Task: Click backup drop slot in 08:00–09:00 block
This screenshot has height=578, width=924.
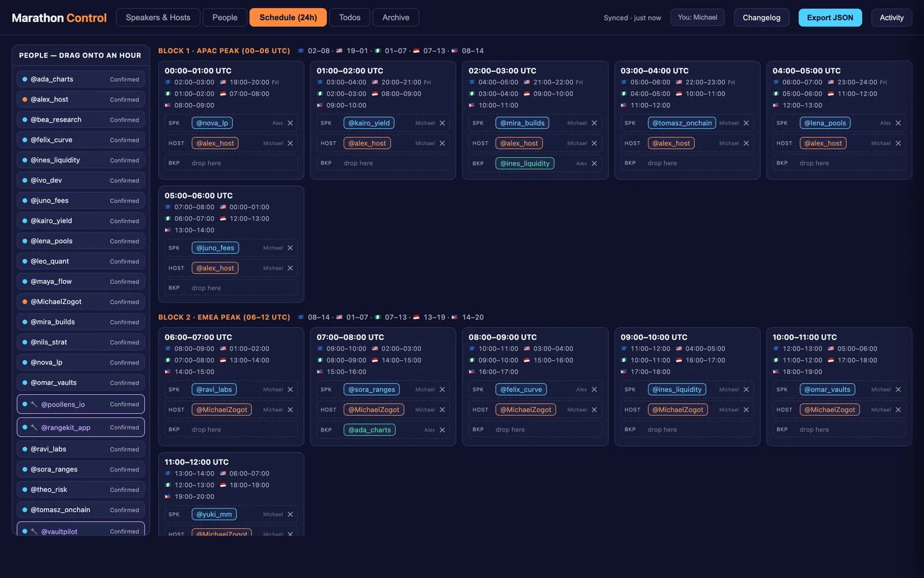Action: pyautogui.click(x=535, y=430)
